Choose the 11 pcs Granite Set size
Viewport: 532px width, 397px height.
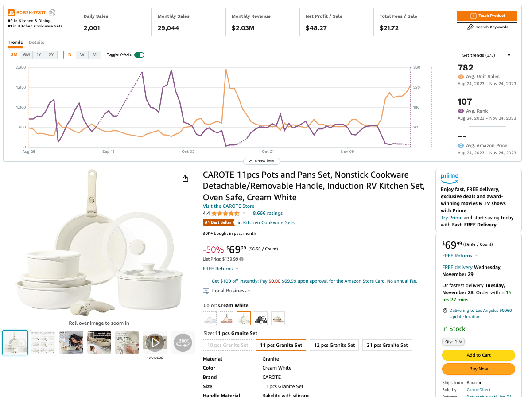click(x=281, y=345)
